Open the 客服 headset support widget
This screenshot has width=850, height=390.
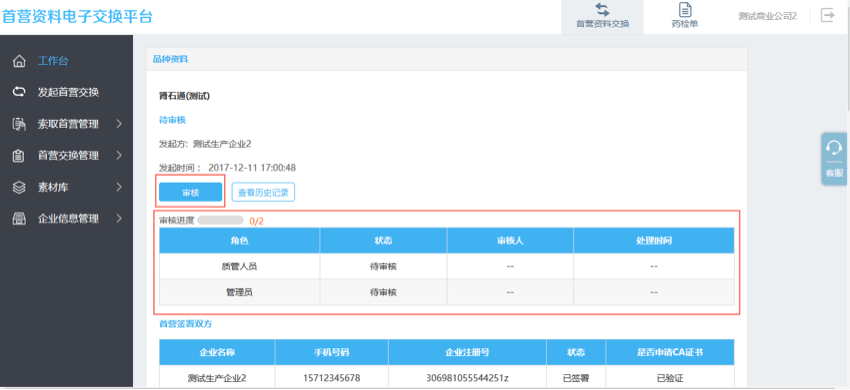834,159
